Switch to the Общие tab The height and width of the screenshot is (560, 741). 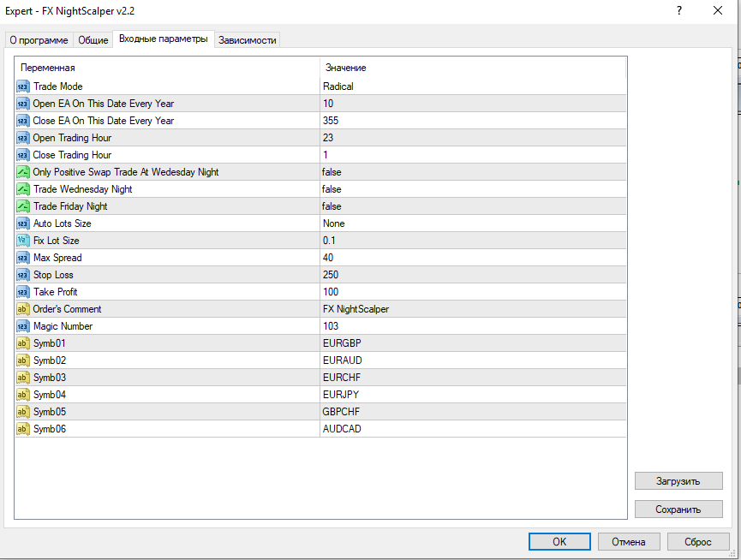tap(93, 40)
